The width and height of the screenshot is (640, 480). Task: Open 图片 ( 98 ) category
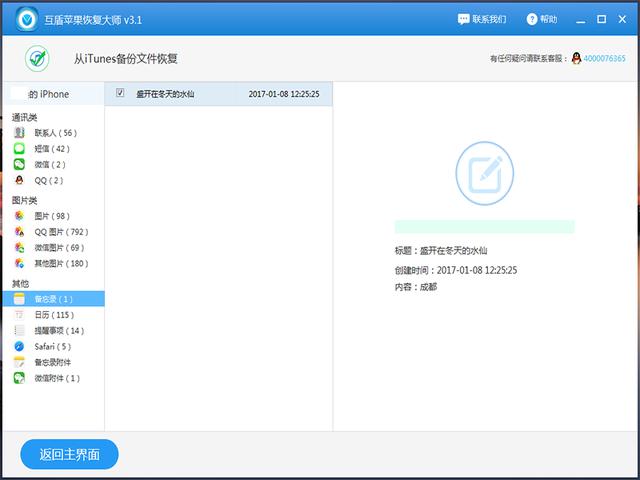(x=52, y=216)
